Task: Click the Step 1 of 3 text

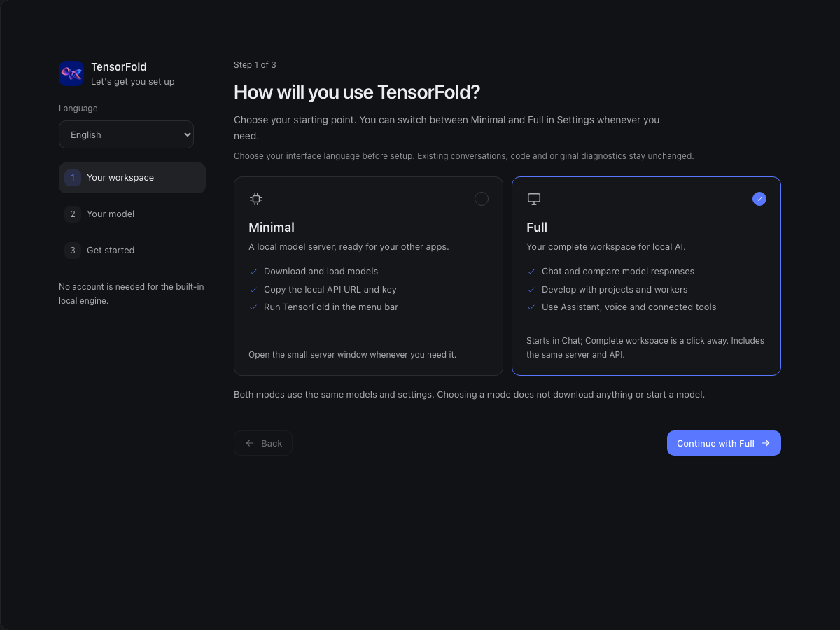Action: pos(255,65)
